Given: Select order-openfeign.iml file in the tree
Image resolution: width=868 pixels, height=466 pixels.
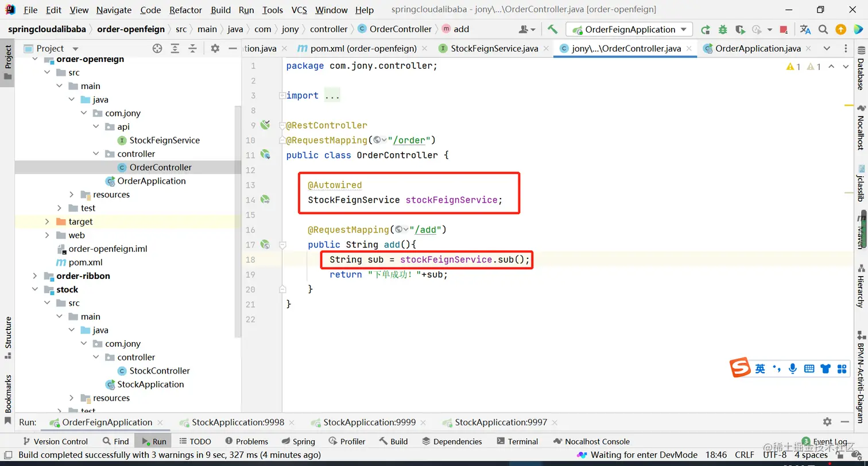Looking at the screenshot, I should click(108, 249).
